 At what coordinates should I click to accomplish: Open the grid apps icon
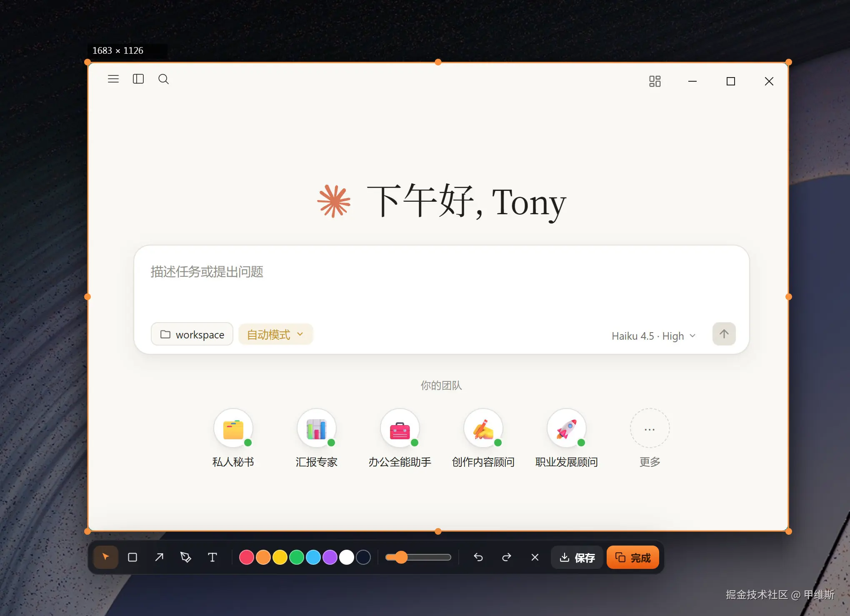[655, 81]
